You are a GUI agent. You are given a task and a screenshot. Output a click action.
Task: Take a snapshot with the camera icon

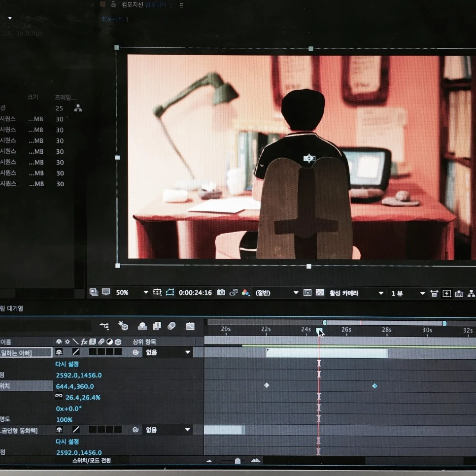[221, 292]
